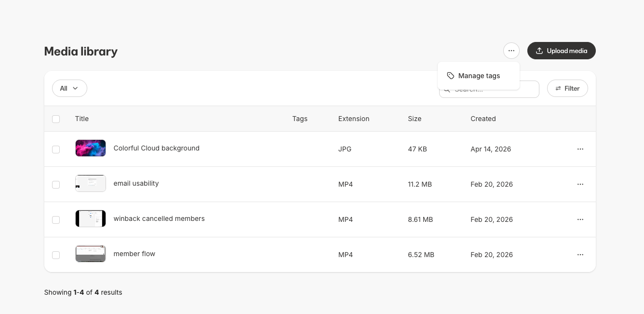Click the three-dot menu beside Upload media

pos(511,51)
